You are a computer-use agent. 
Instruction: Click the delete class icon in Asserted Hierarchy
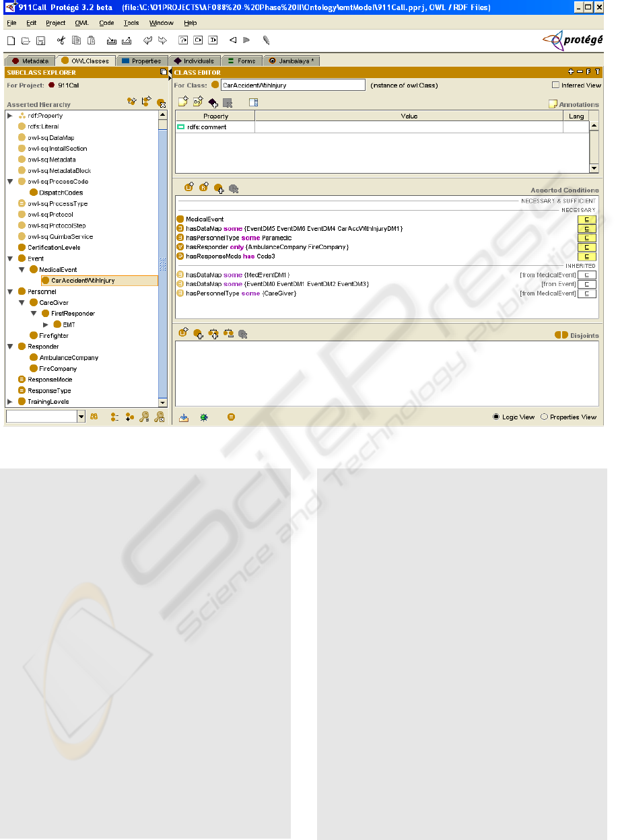click(x=161, y=103)
